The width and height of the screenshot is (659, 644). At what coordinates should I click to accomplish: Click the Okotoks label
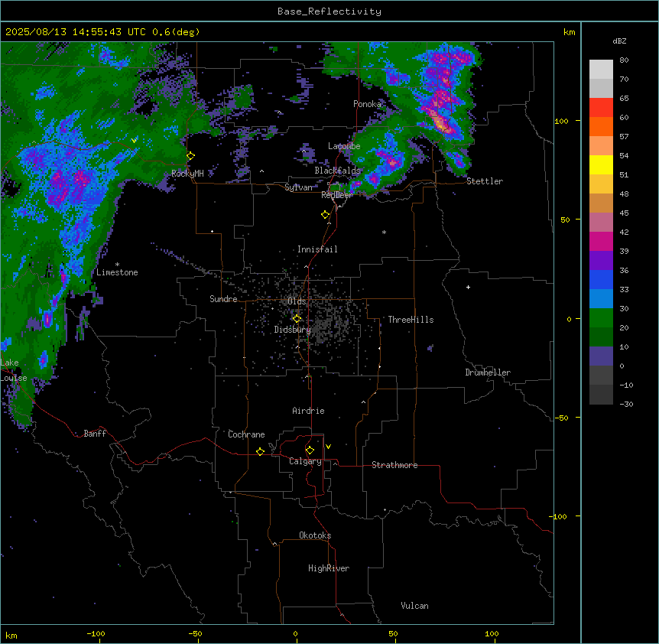pos(315,535)
